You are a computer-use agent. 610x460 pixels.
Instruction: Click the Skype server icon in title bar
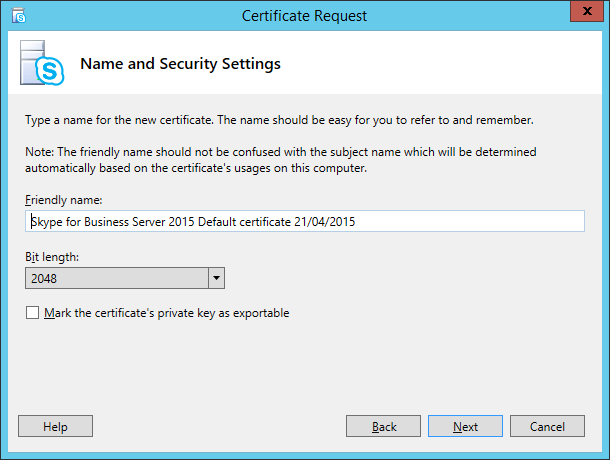pyautogui.click(x=19, y=16)
